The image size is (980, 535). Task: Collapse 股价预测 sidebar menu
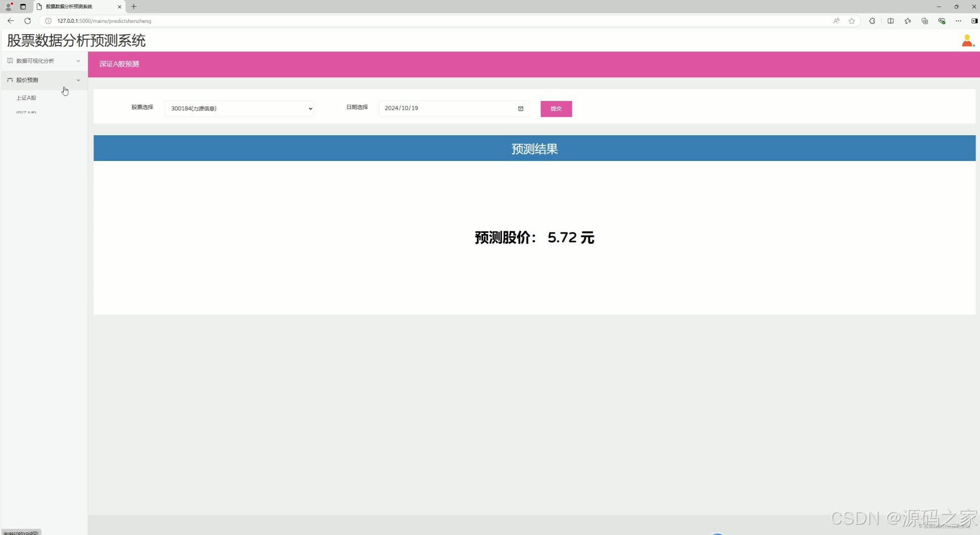[x=44, y=80]
